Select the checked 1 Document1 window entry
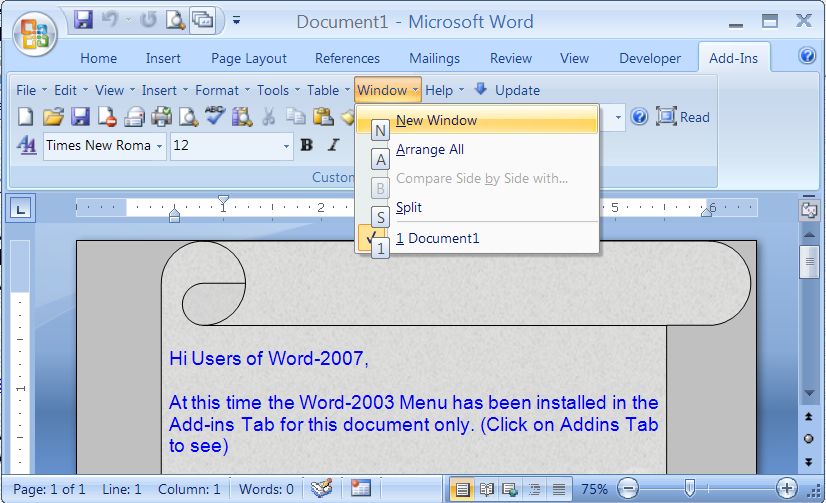The image size is (826, 503). point(477,238)
